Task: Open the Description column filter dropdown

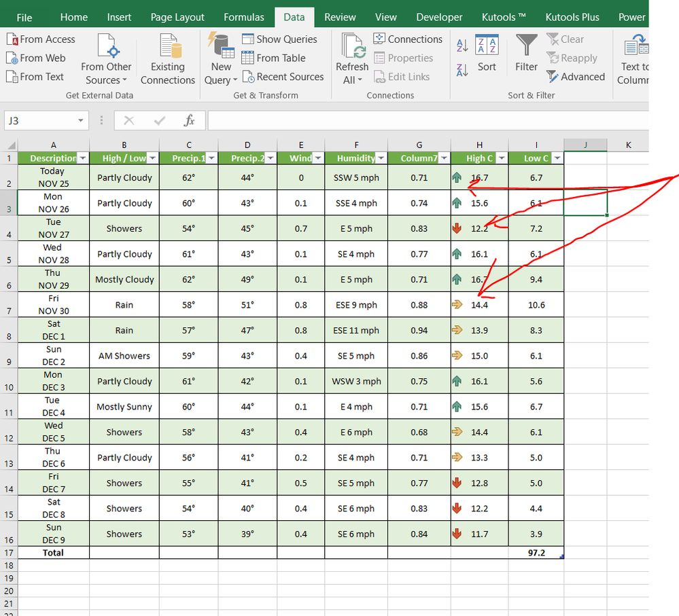Action: point(83,158)
